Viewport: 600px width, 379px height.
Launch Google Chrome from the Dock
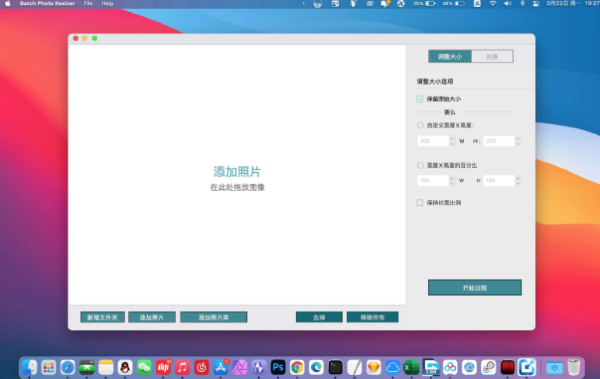point(297,368)
